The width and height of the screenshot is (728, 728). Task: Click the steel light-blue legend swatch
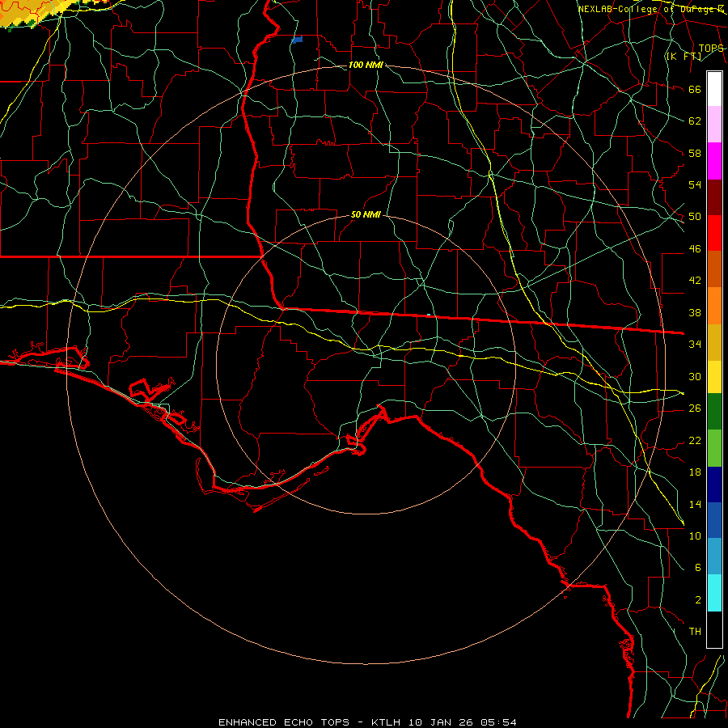tap(714, 557)
